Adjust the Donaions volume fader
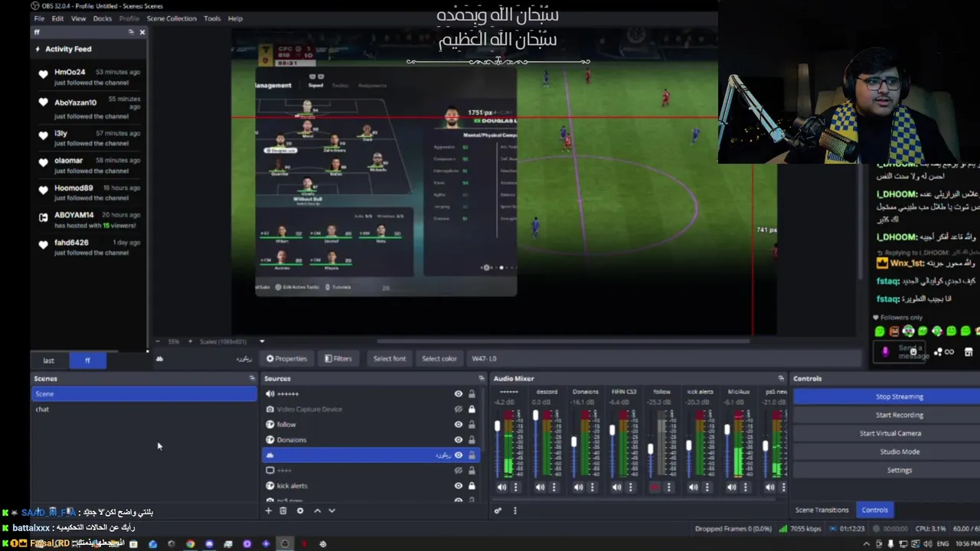The height and width of the screenshot is (551, 980). point(573,442)
